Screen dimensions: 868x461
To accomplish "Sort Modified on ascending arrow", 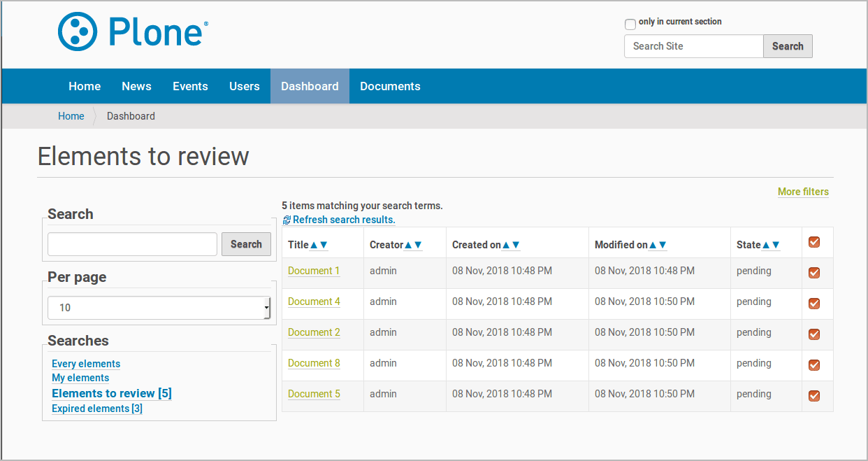I will pyautogui.click(x=653, y=245).
